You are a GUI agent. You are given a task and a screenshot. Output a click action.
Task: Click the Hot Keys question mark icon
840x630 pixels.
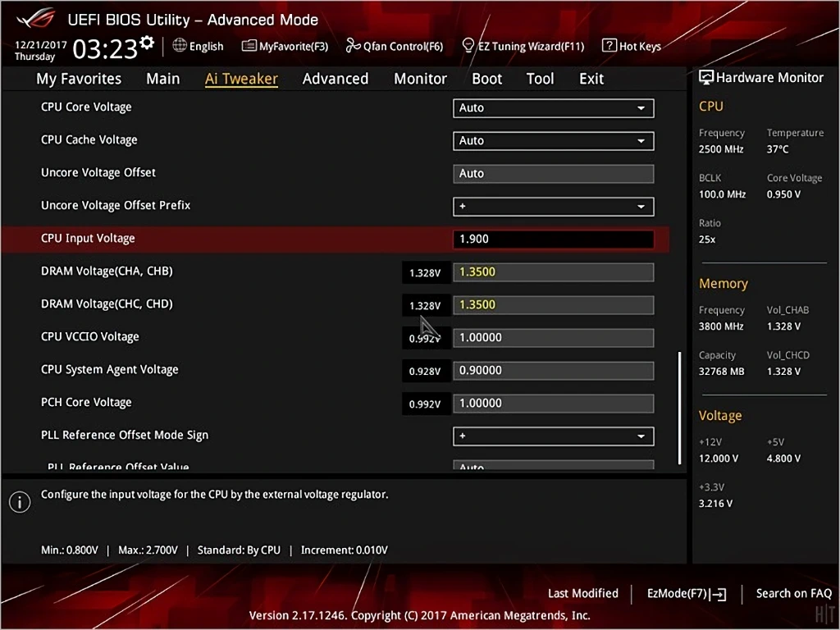coord(609,46)
